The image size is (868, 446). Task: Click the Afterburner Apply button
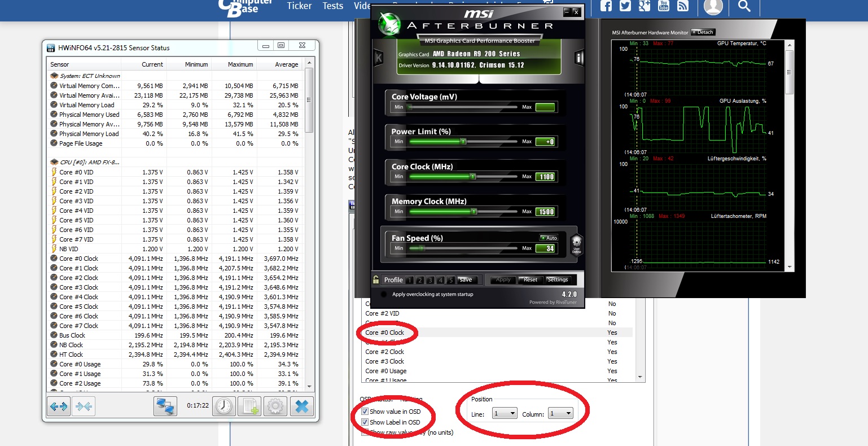point(503,280)
